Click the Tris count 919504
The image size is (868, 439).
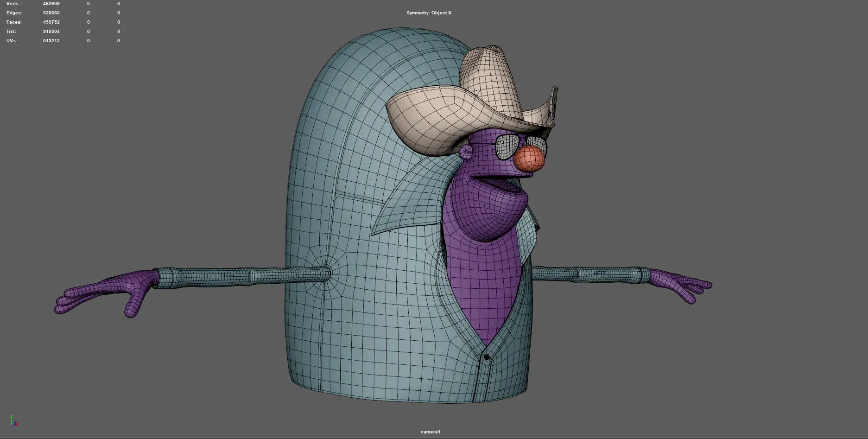(51, 32)
